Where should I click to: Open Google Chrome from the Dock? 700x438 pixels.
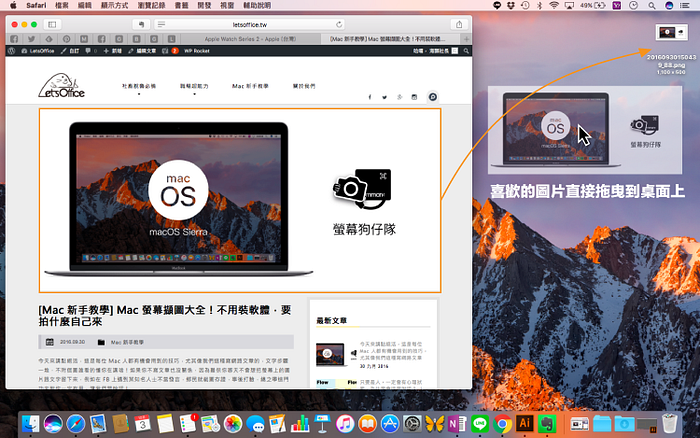click(502, 423)
